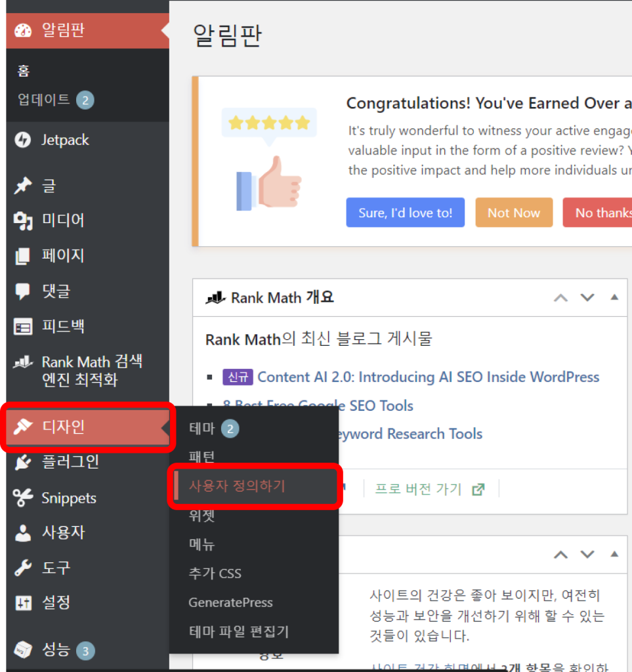This screenshot has height=672, width=632.
Task: Open the 알림판 menu item
Action: coord(87,30)
